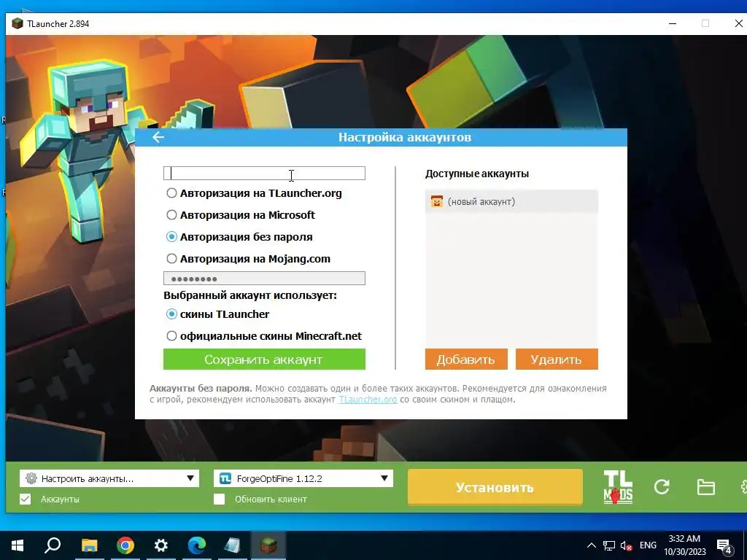The width and height of the screenshot is (747, 560).
Task: Click the avatar head of новый аккаунт
Action: pos(436,201)
